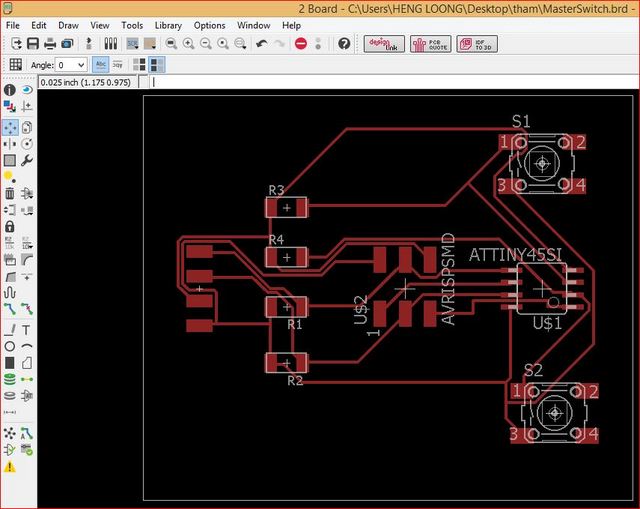The image size is (640, 509).
Task: Select the Miter tool
Action: point(27,259)
